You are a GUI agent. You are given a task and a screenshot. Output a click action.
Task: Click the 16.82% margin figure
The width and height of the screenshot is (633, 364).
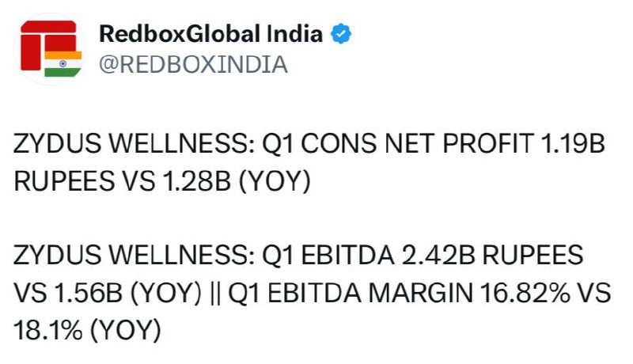[525, 293]
